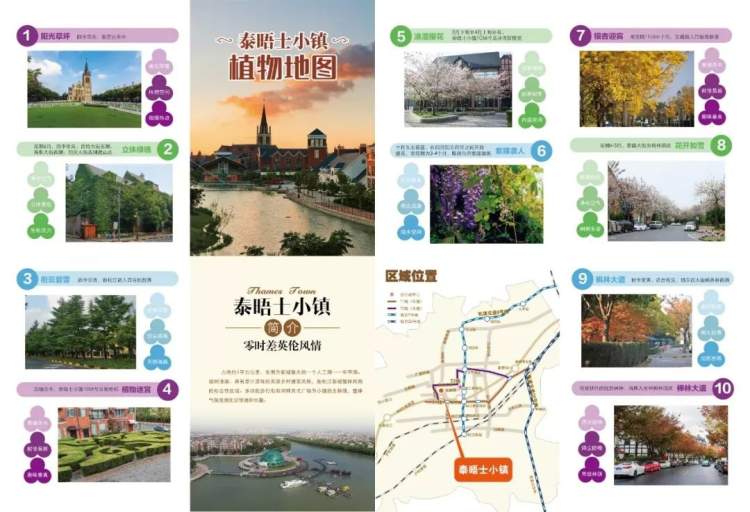Open the purple wisteria photo in section 6

pos(486,204)
